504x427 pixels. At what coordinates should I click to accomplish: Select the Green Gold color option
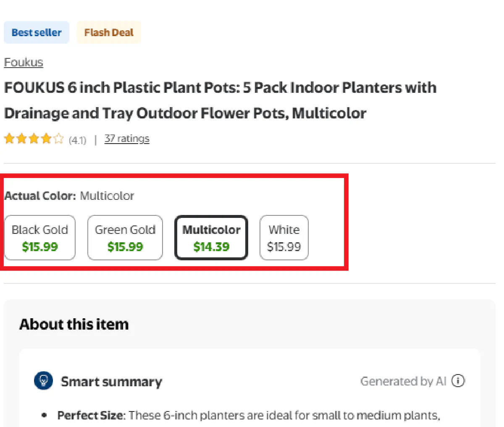[125, 237]
